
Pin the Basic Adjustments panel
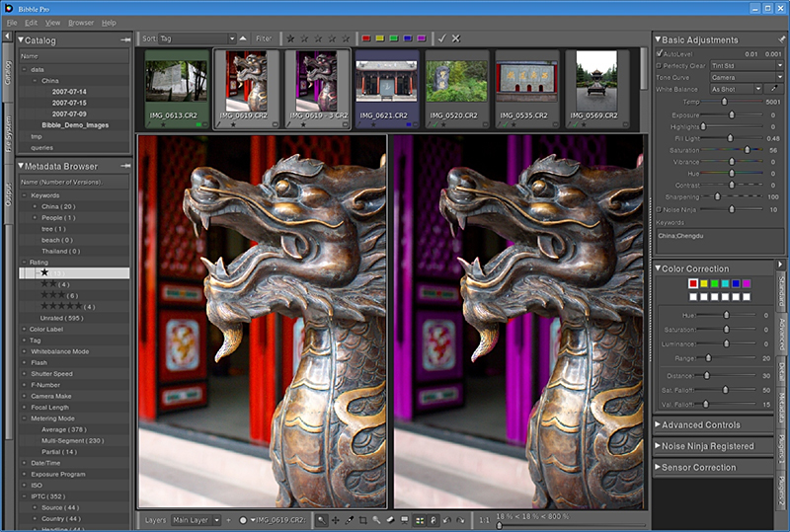click(781, 39)
